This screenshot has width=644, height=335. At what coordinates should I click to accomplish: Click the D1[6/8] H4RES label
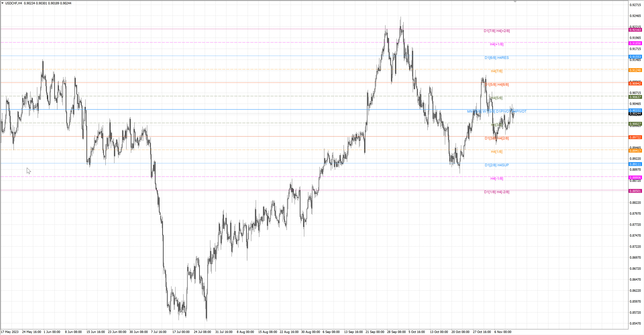(x=496, y=58)
